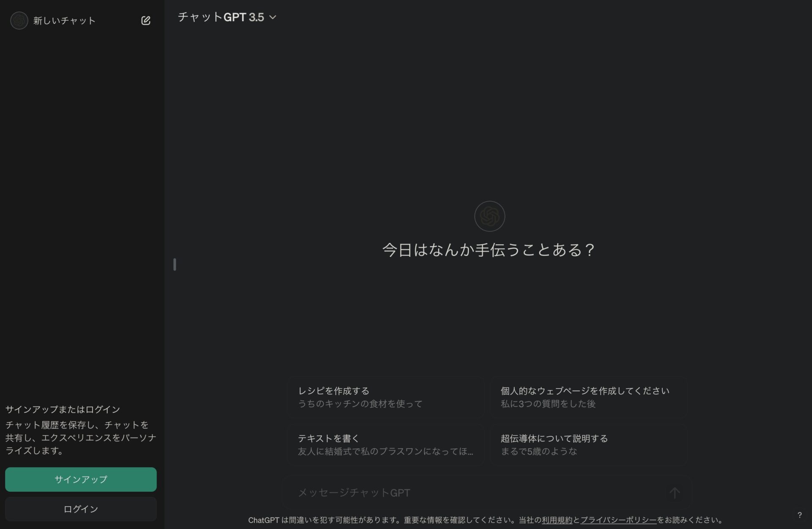Click the ログイン button
812x529 pixels.
point(81,509)
